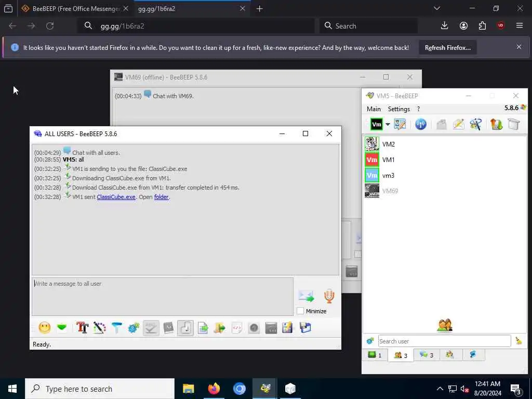The image size is (532, 399).
Task: Send message with the envelope arrow button
Action: coord(307,296)
